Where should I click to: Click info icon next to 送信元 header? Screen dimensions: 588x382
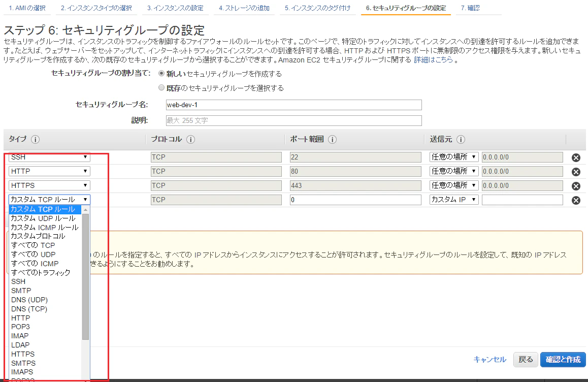click(461, 140)
